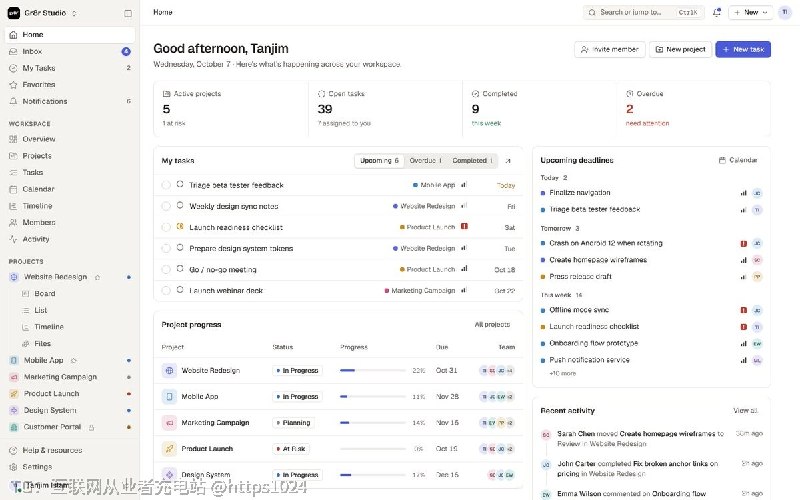
Task: Switch to the Overdue tab in My tasks
Action: point(426,161)
